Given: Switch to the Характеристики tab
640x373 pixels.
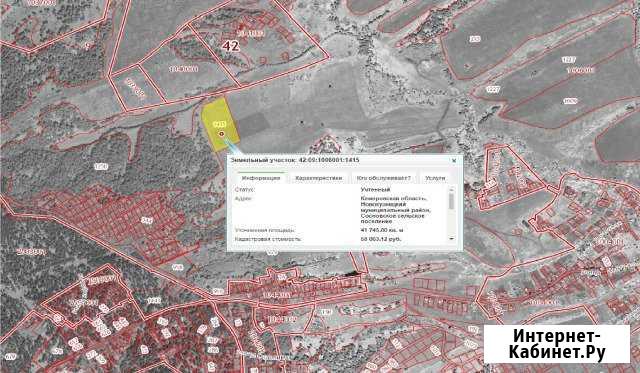Looking at the screenshot, I should click(x=318, y=178).
